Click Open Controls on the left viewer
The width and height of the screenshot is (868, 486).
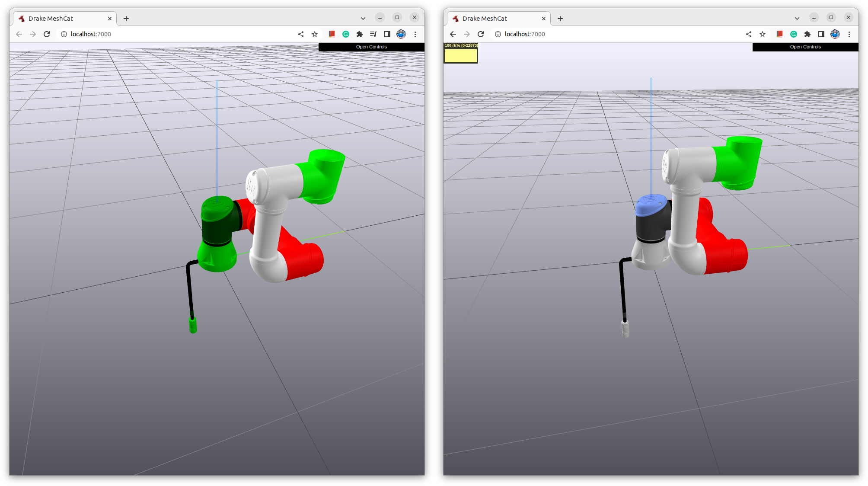point(371,47)
